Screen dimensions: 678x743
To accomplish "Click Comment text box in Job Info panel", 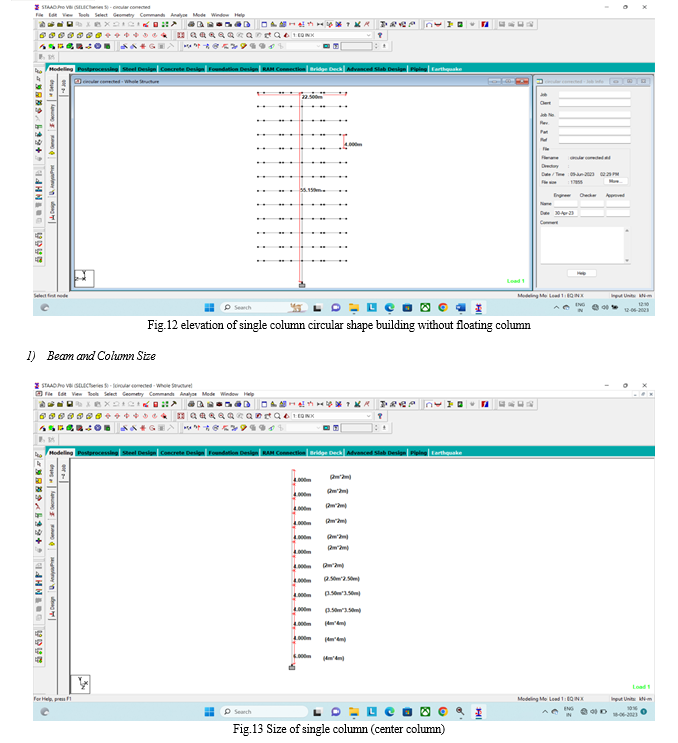I will pos(582,245).
